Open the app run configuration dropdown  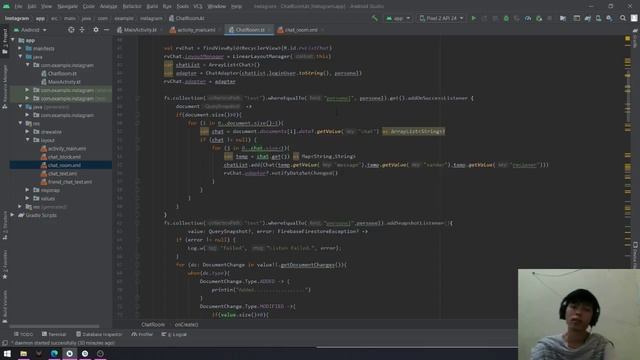(398, 18)
